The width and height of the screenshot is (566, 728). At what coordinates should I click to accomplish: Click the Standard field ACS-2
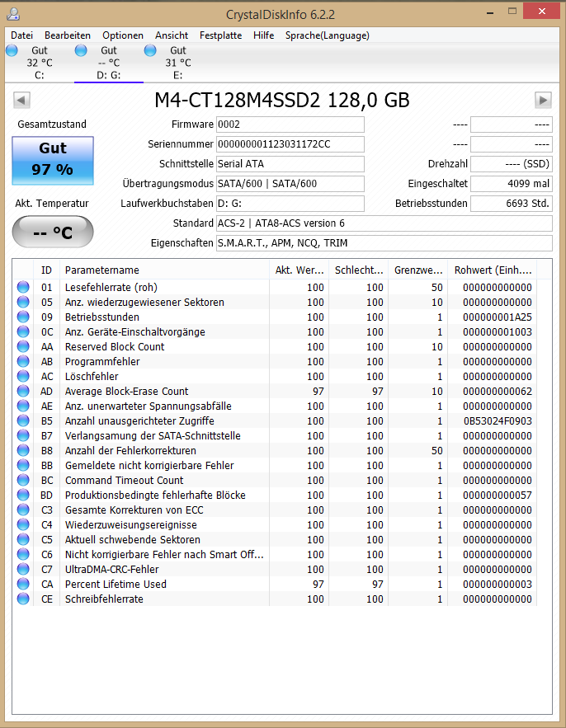tap(384, 223)
